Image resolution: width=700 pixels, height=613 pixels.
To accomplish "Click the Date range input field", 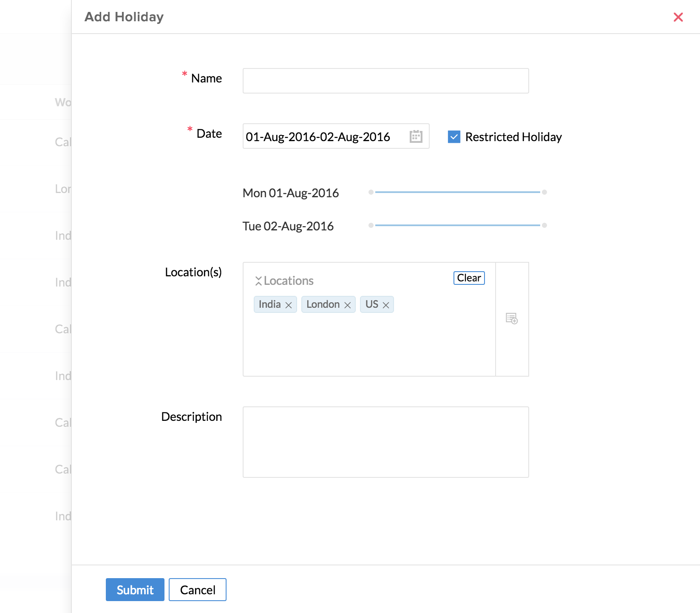I will click(x=323, y=136).
